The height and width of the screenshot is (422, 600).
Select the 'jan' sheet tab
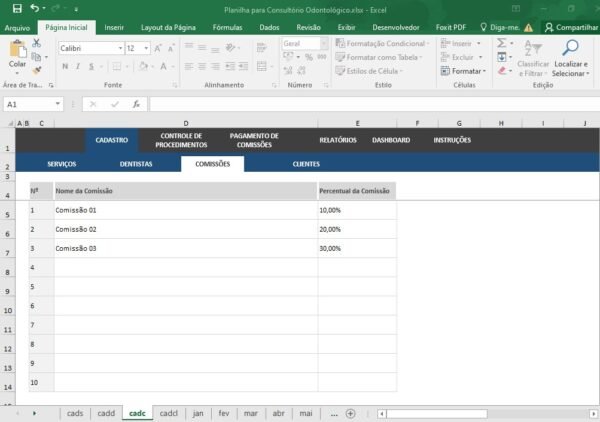tap(198, 413)
